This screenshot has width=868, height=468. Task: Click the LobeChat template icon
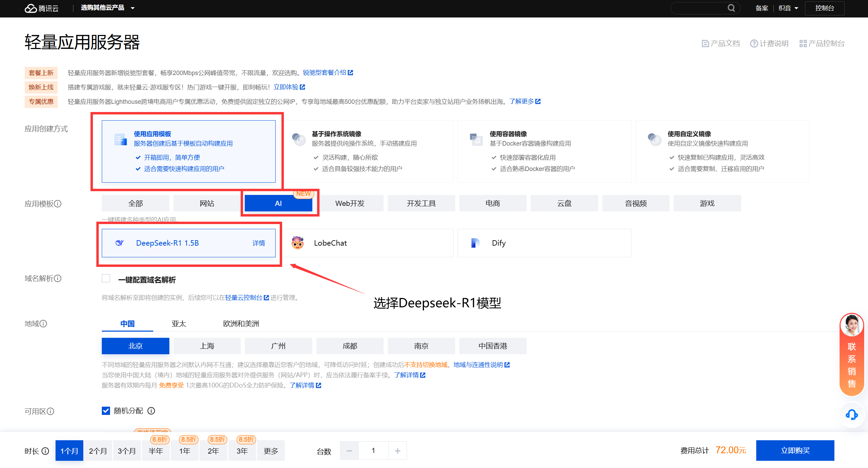pyautogui.click(x=298, y=243)
